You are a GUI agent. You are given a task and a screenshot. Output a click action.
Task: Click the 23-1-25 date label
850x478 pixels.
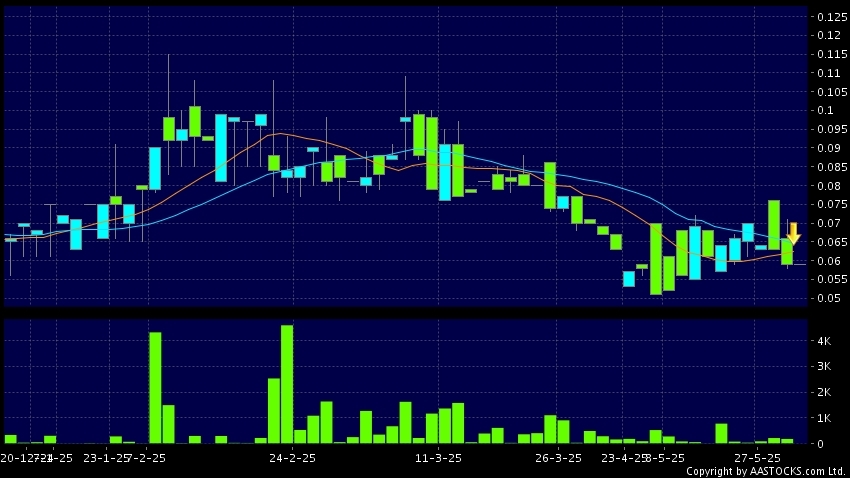tap(105, 458)
